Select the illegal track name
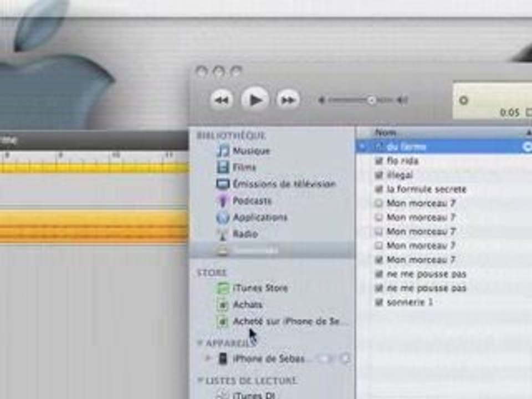Image resolution: width=532 pixels, height=399 pixels. click(400, 175)
